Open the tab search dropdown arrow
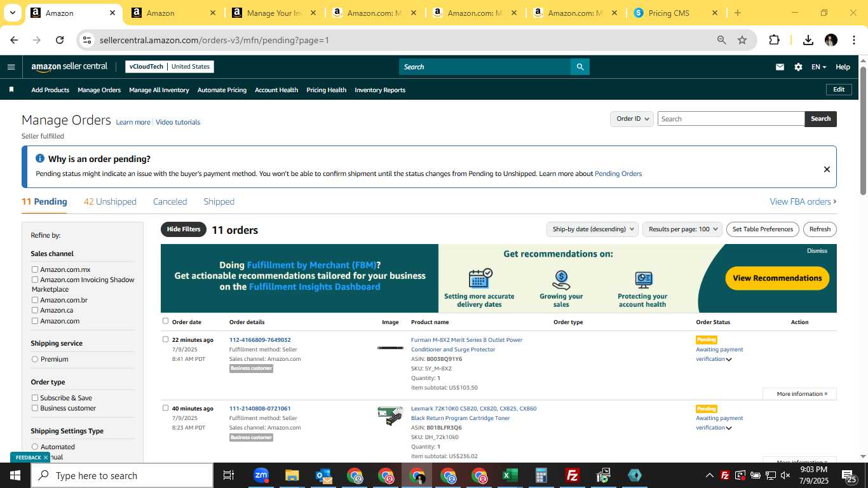Viewport: 868px width, 488px height. pyautogui.click(x=13, y=13)
